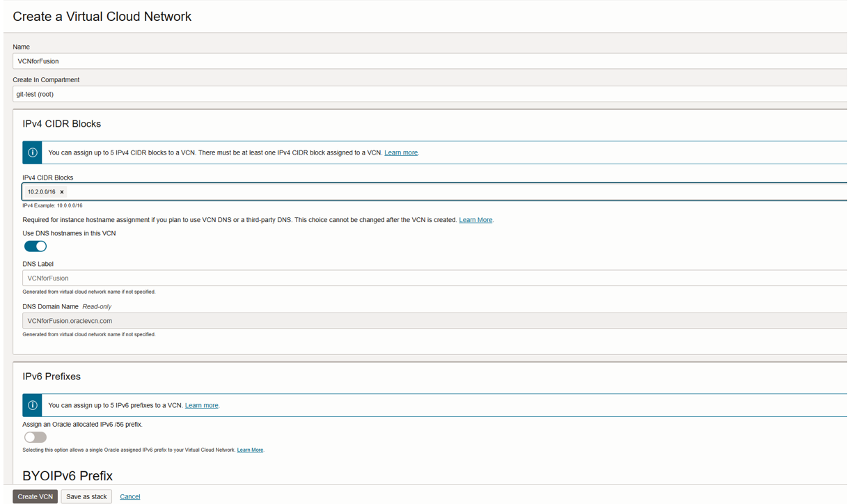Cancel the VCN creation
This screenshot has height=504, width=850.
129,497
